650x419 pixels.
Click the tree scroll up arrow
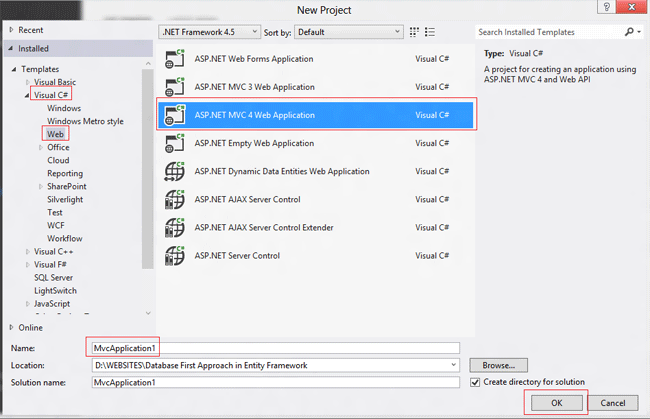[x=148, y=63]
